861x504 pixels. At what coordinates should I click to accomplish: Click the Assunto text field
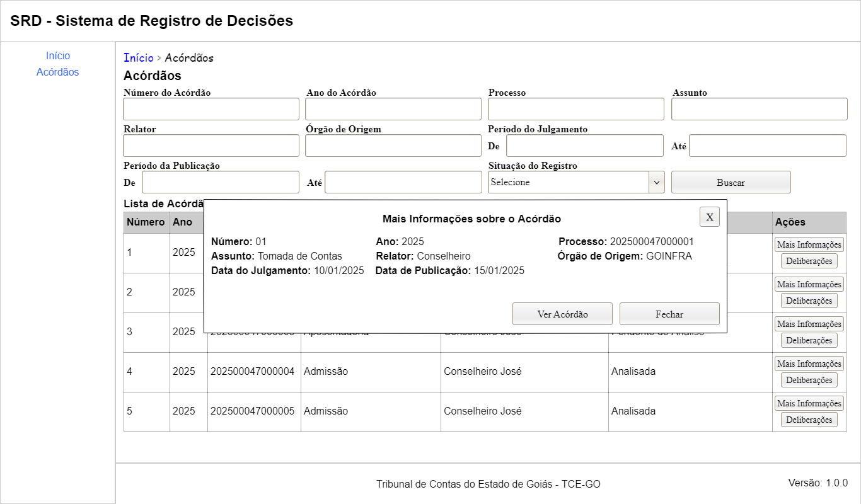click(759, 109)
